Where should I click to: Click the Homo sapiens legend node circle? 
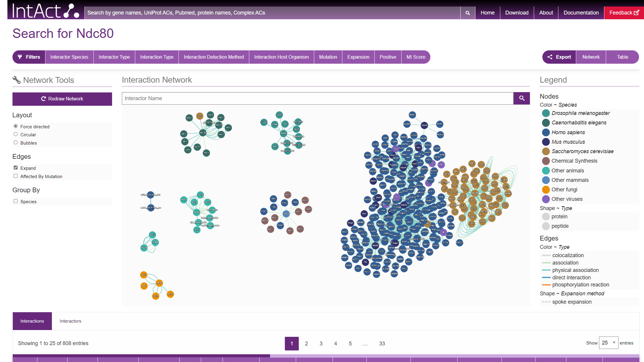click(546, 132)
